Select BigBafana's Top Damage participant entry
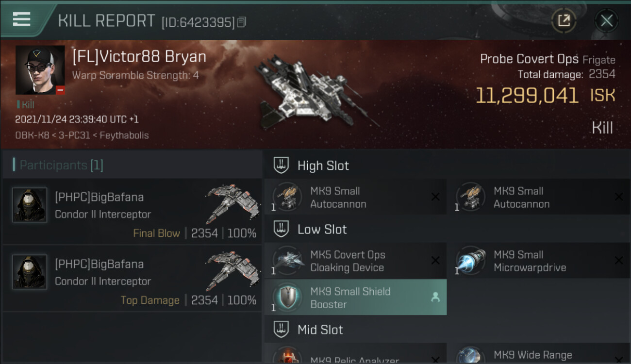This screenshot has width=631, height=364. point(132,278)
